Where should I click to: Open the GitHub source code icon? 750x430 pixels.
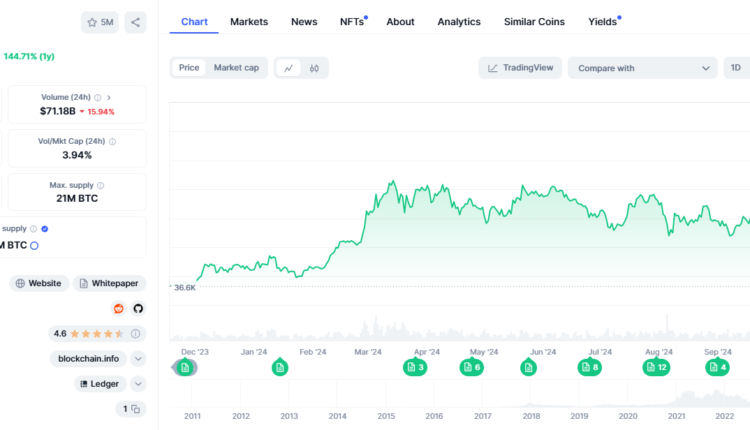click(138, 309)
